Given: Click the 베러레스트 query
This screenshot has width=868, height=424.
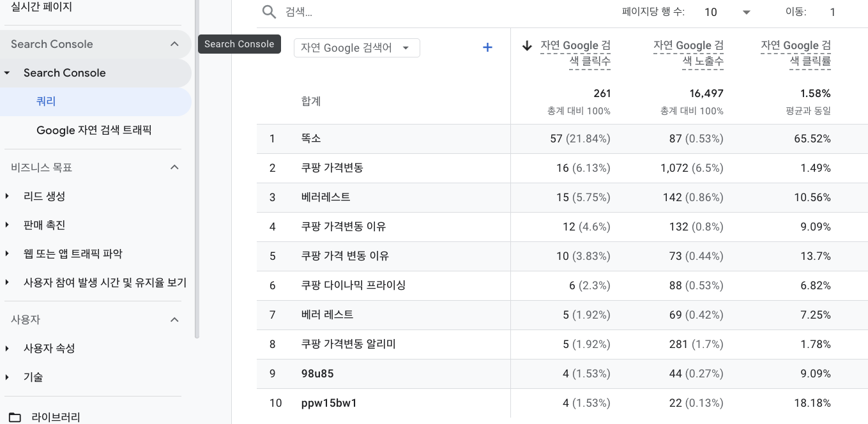Looking at the screenshot, I should click(326, 197).
